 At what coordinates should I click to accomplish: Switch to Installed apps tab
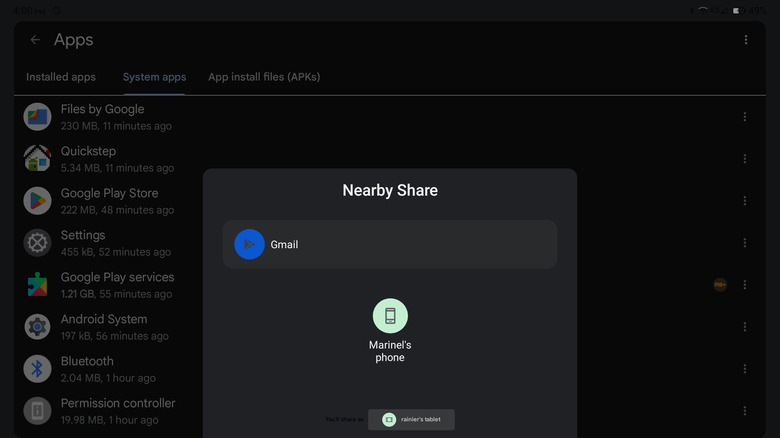tap(61, 77)
